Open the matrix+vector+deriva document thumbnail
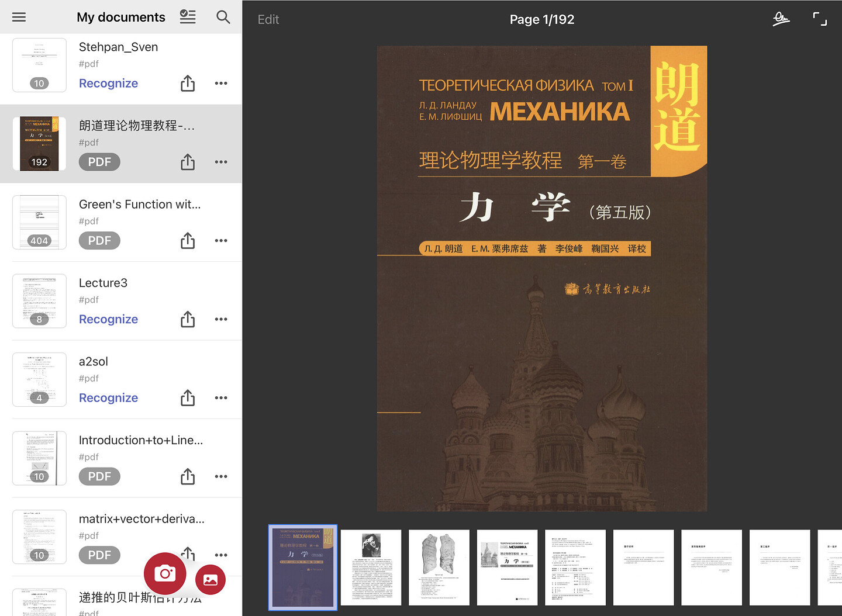Screen dimensions: 842x616 click(39, 537)
